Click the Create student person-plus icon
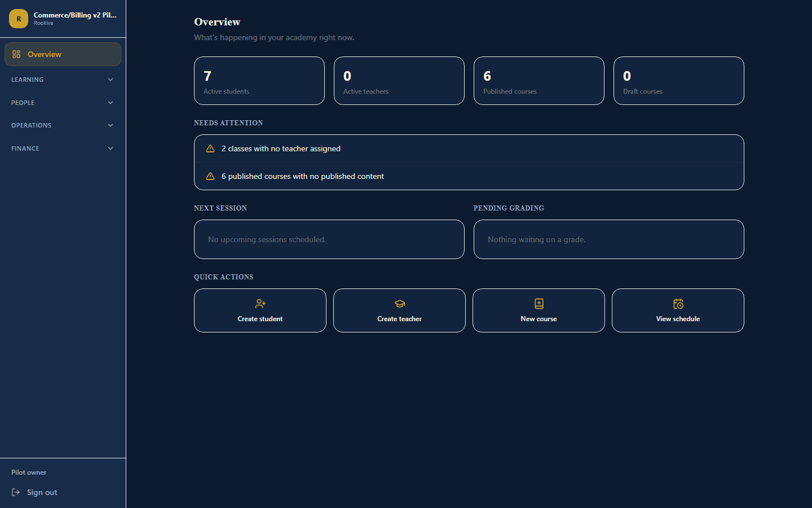Viewport: 812px width, 508px height. coord(260,304)
